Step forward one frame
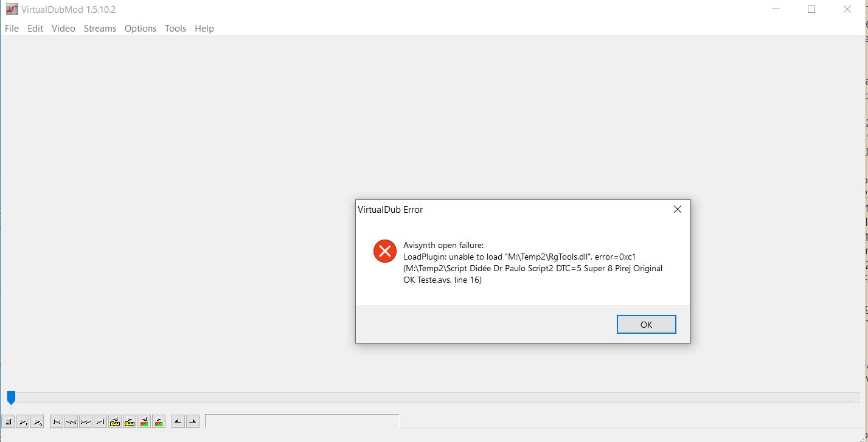The image size is (868, 442). click(x=86, y=421)
